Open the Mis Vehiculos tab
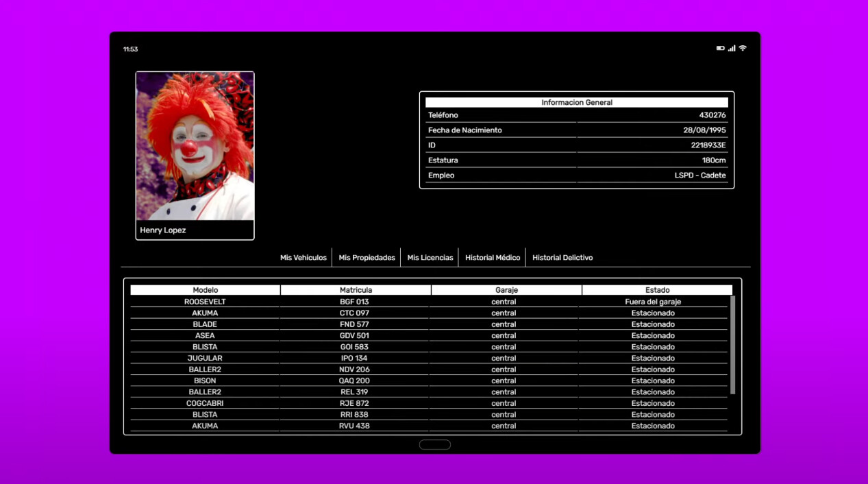 pos(303,258)
